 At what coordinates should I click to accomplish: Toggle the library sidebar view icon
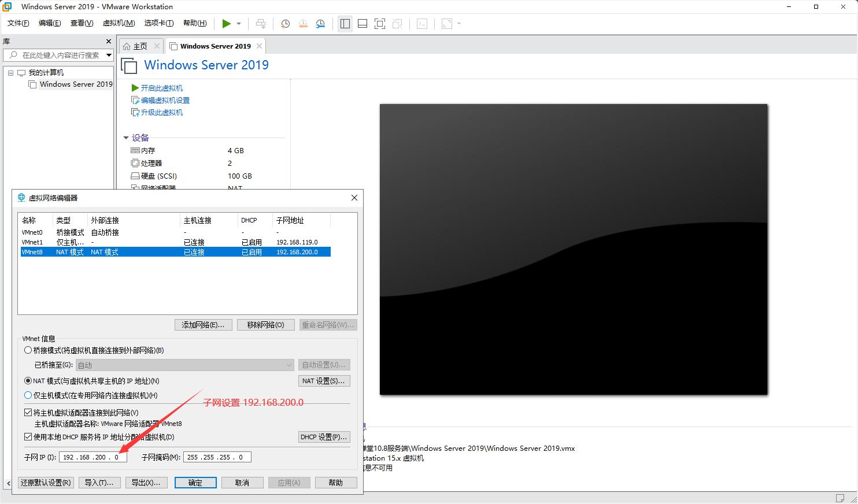(x=345, y=24)
